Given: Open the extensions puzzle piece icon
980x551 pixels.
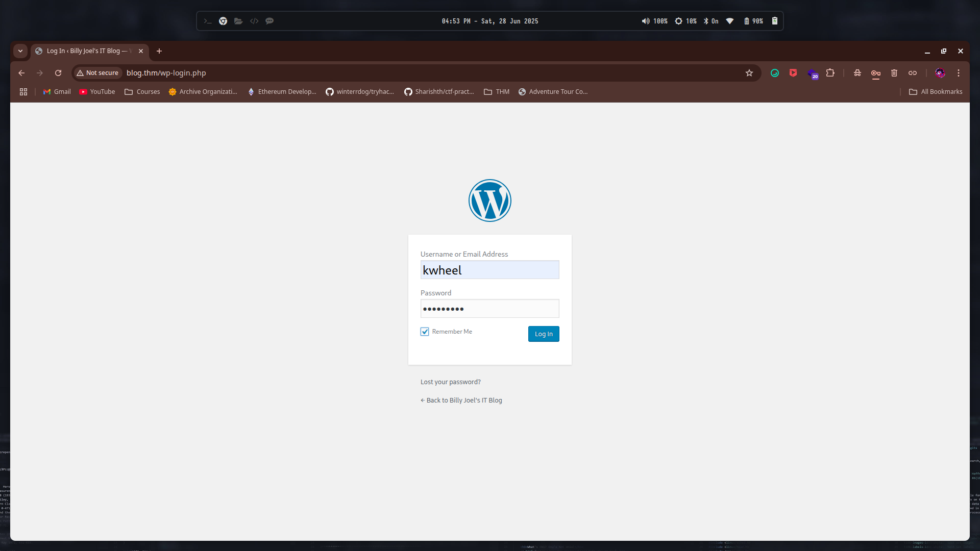Looking at the screenshot, I should [x=830, y=73].
